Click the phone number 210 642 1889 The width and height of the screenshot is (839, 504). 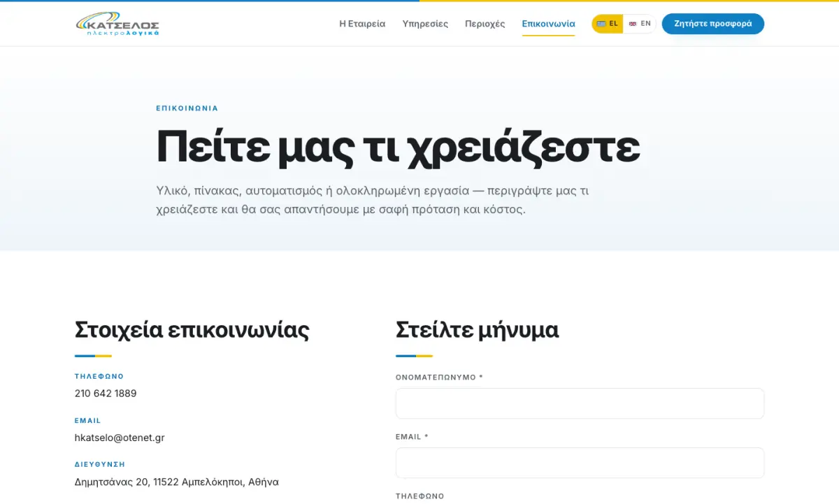(x=106, y=394)
